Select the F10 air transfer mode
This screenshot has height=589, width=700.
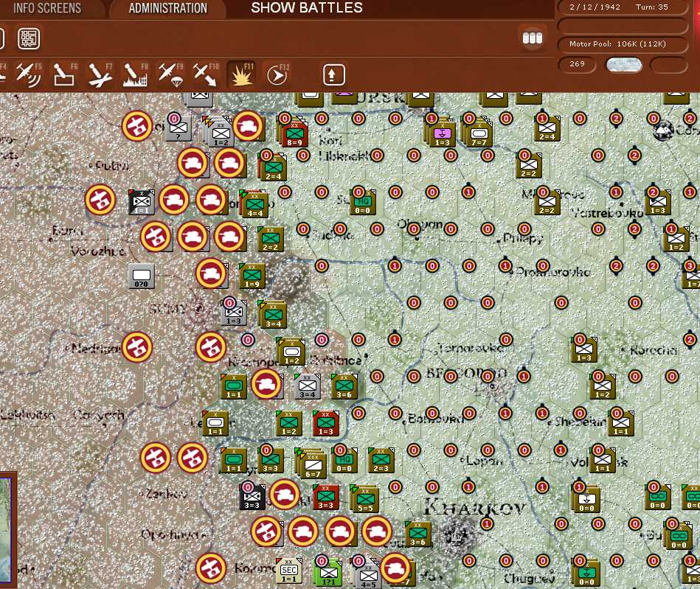[x=205, y=74]
